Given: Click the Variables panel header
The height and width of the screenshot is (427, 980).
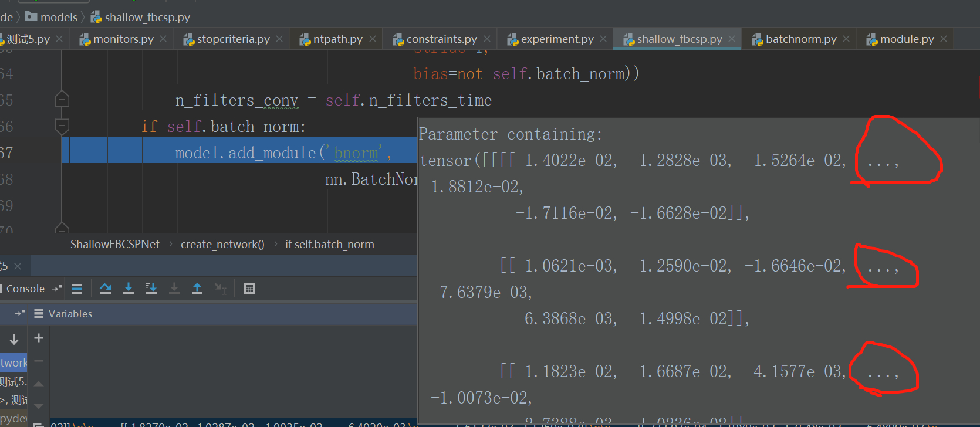Looking at the screenshot, I should click(70, 314).
